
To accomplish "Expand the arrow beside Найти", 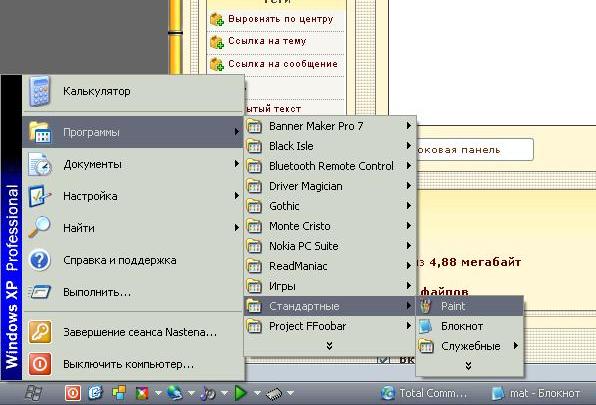I will 236,228.
